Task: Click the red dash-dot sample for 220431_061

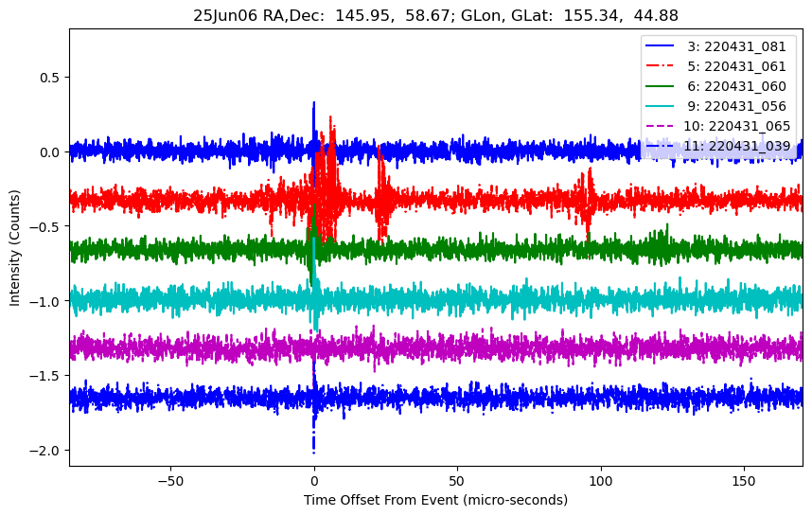Action: (660, 66)
